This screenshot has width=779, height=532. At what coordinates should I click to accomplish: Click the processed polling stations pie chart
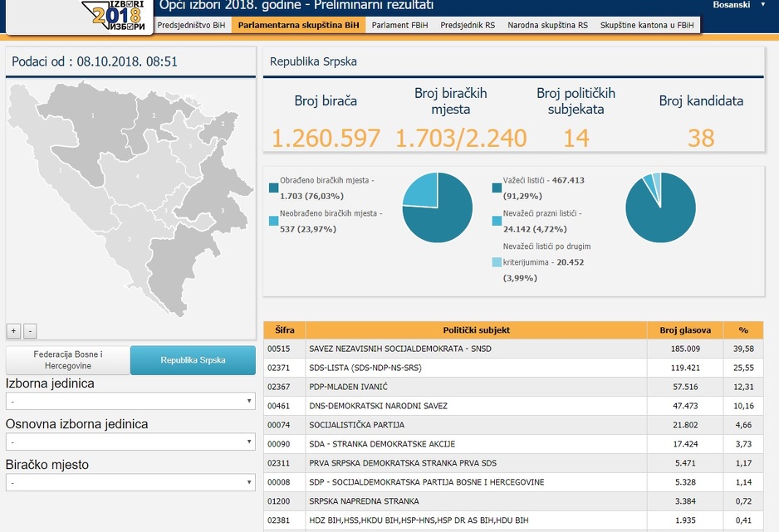tap(438, 207)
